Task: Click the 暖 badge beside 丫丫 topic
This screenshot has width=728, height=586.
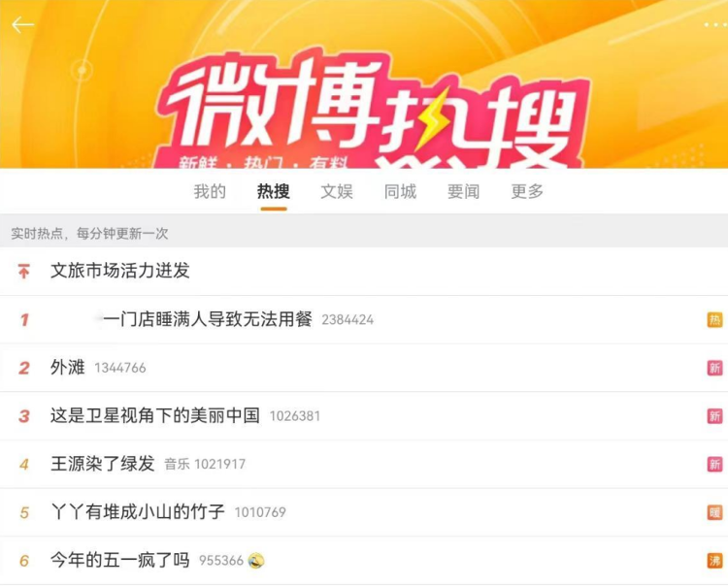Action: click(714, 512)
